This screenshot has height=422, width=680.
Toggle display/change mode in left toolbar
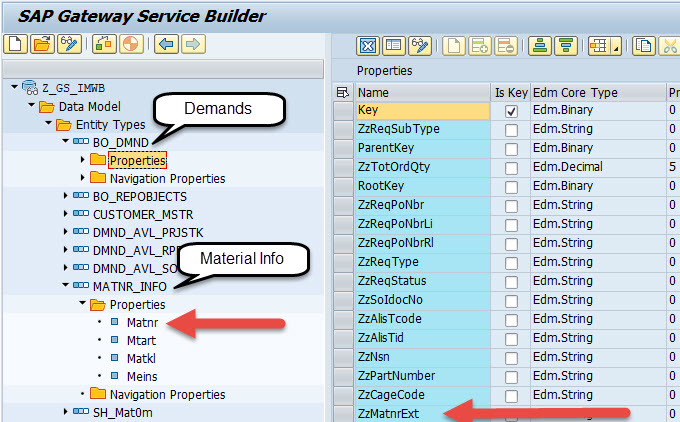69,44
